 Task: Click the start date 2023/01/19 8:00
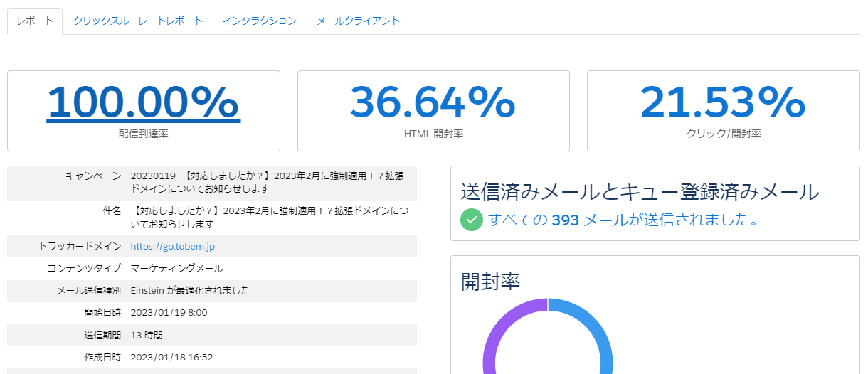(x=169, y=313)
